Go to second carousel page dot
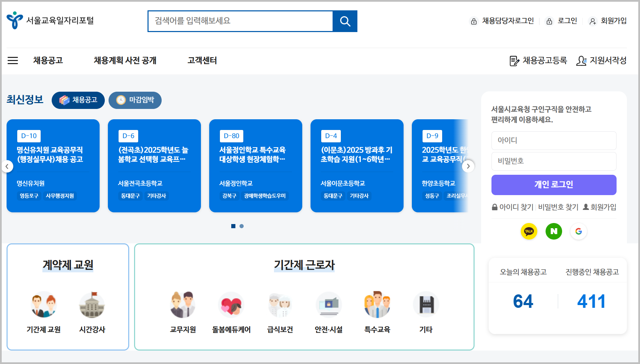640x364 pixels. (x=242, y=226)
